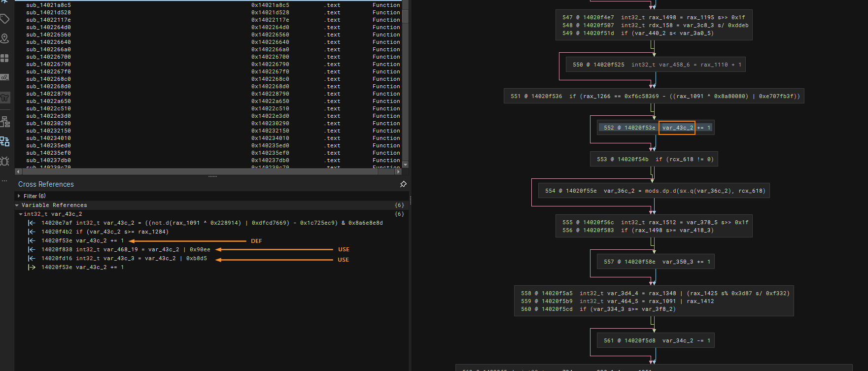
Task: Click graph block 557 var_350_3 += 1
Action: point(657,262)
